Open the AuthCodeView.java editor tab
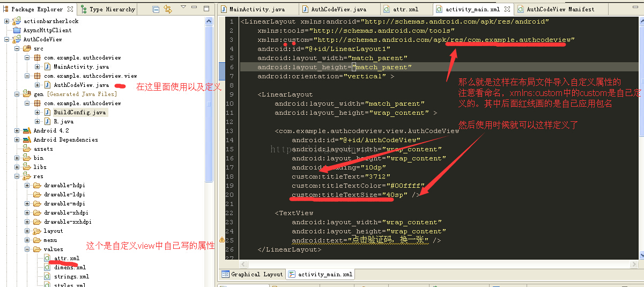This screenshot has height=287, width=644. click(x=340, y=9)
